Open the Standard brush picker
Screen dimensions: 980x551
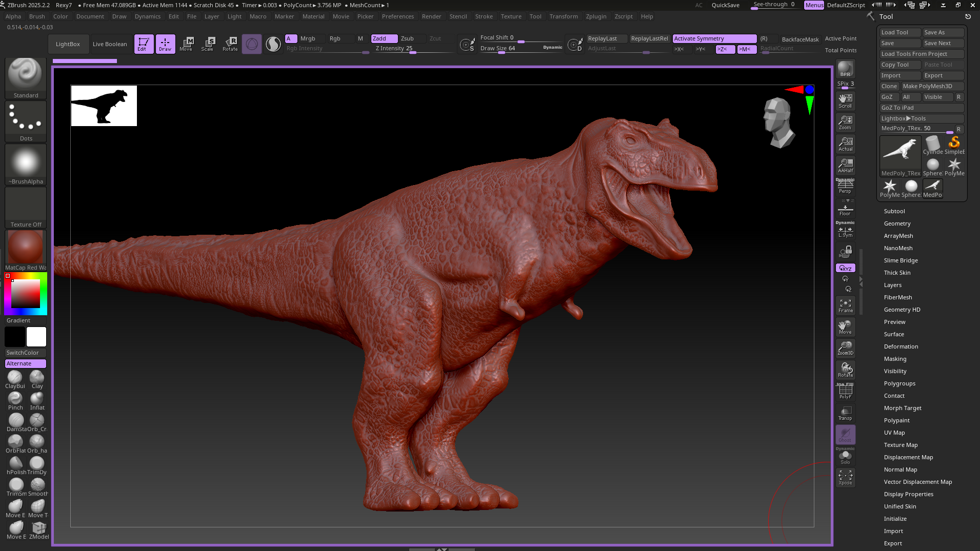click(26, 78)
